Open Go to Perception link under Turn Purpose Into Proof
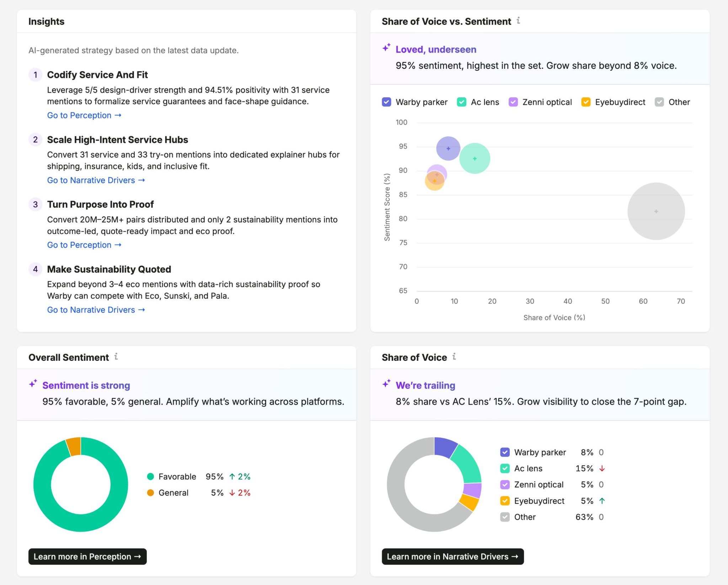The image size is (728, 585). pos(84,245)
